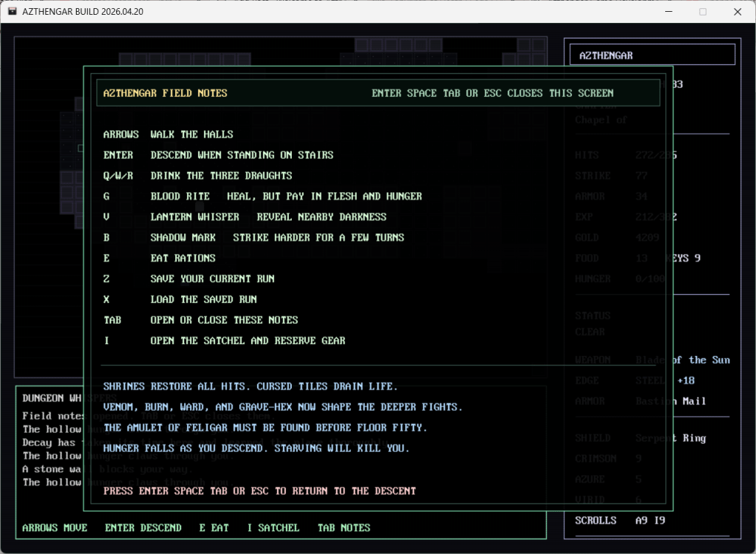Minimize the AZTHENGAR BUILD window

(669, 12)
